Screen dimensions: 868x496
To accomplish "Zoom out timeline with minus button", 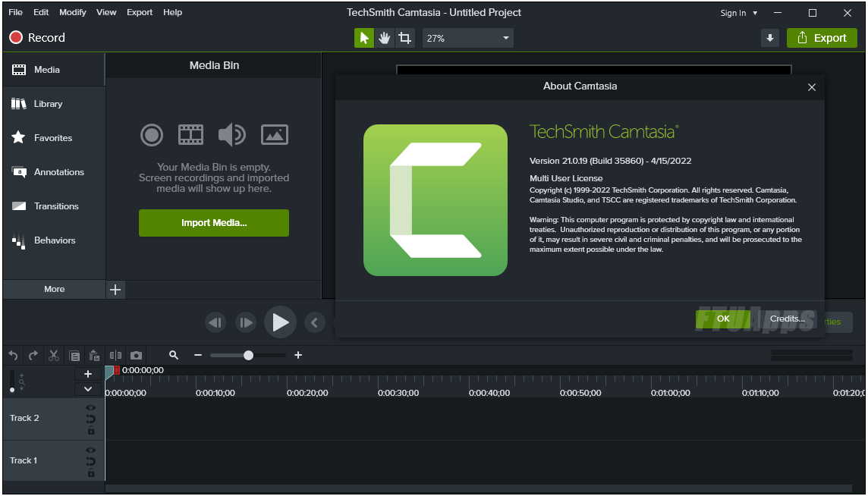I will 198,356.
